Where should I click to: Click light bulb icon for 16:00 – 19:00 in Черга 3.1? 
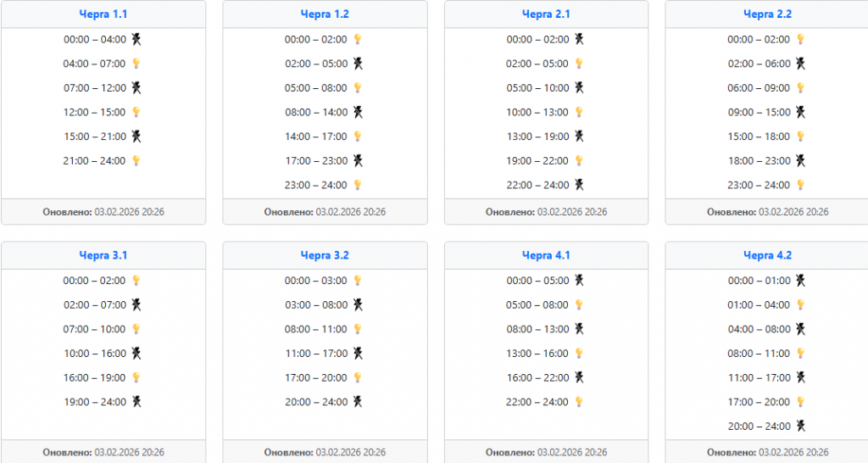click(x=136, y=377)
